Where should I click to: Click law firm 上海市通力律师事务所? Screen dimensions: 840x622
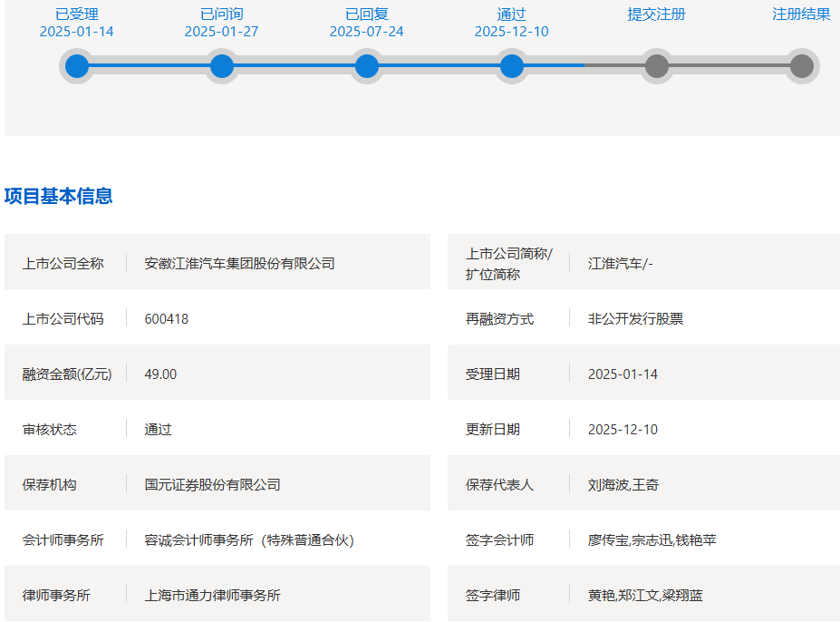212,595
